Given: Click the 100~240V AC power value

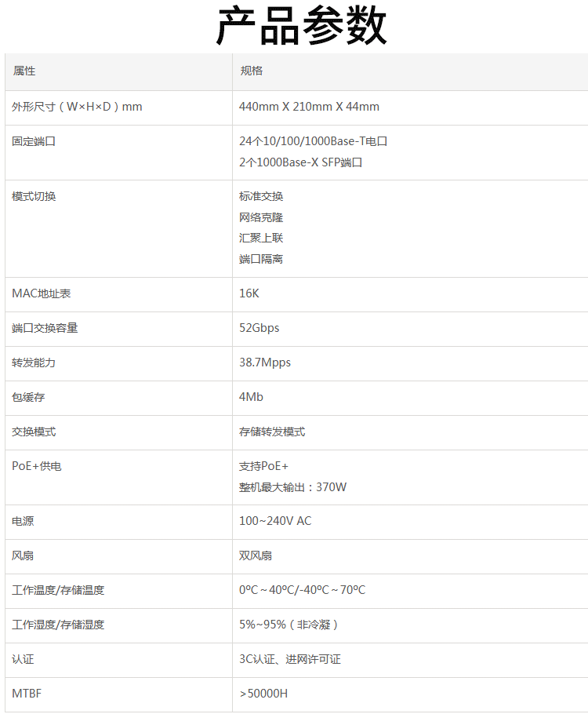Looking at the screenshot, I should 275,521.
